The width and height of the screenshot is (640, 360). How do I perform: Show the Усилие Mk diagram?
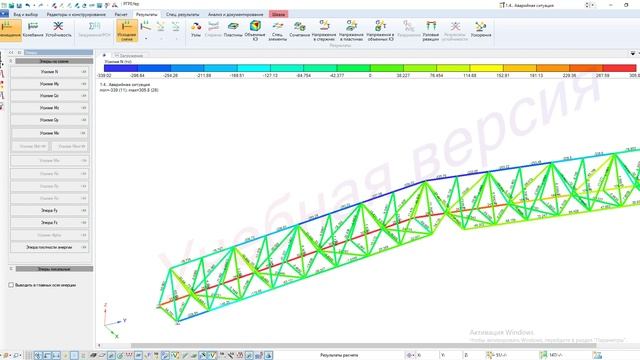(49, 133)
